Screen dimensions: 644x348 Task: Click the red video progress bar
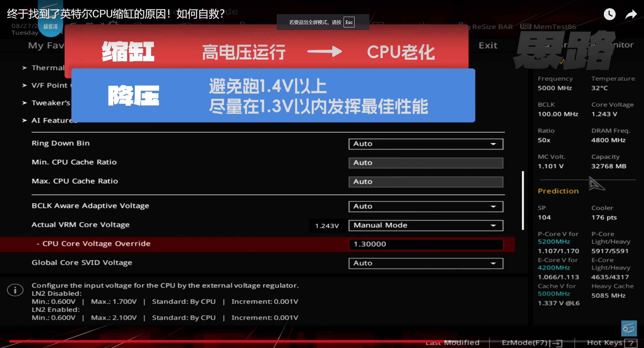227,341
